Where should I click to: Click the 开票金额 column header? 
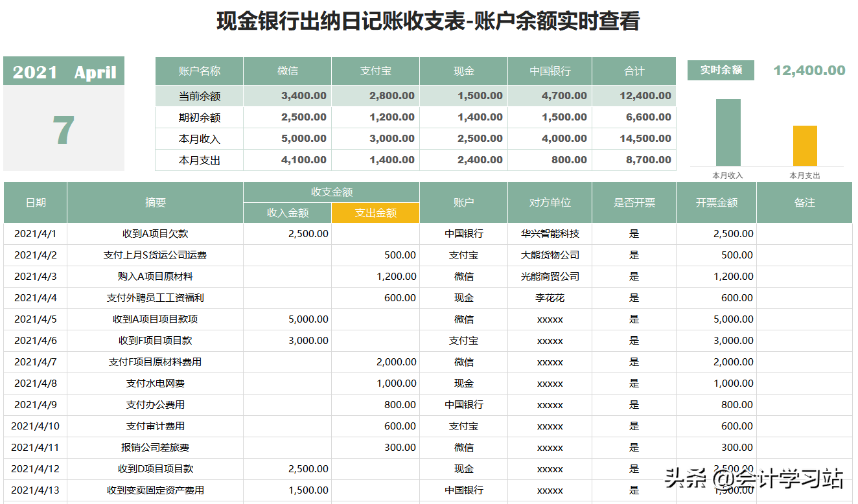[716, 203]
